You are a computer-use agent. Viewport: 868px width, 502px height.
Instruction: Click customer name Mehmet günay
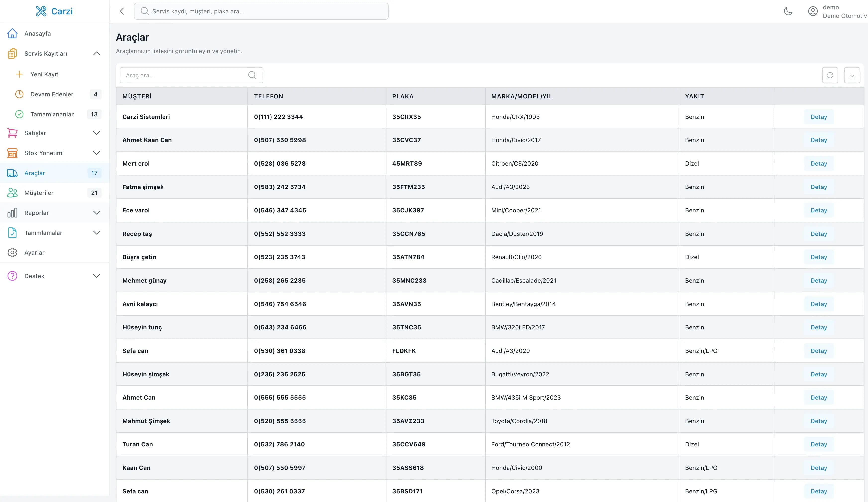pyautogui.click(x=144, y=280)
